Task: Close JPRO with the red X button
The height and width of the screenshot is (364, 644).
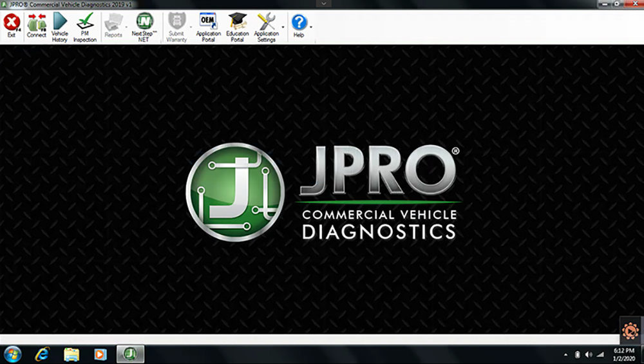Action: tap(634, 4)
